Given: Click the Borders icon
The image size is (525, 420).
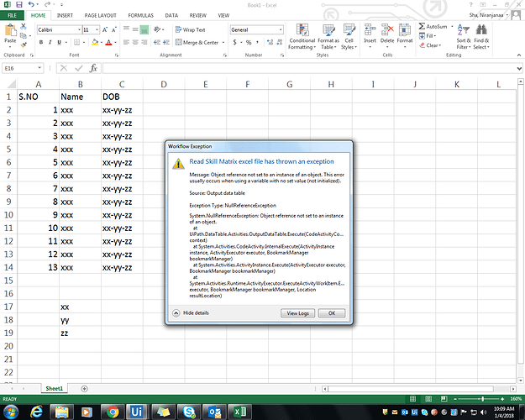Looking at the screenshot, I should tap(76, 42).
